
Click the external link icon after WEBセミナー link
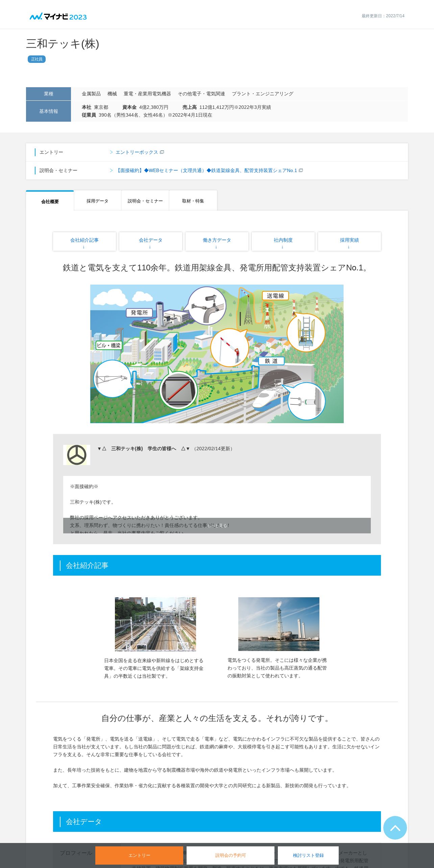pyautogui.click(x=301, y=170)
